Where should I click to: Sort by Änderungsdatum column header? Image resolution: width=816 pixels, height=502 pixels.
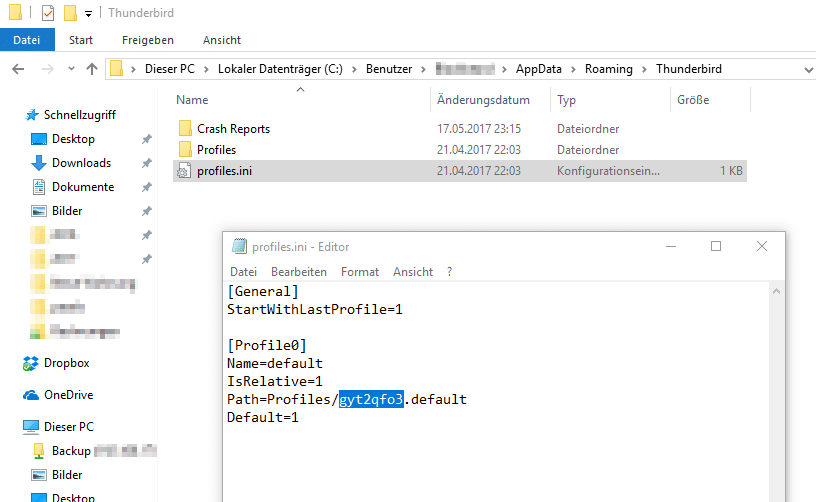click(x=483, y=100)
